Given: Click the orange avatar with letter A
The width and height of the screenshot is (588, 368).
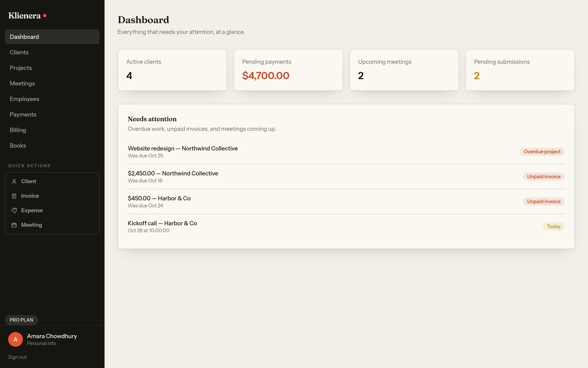Looking at the screenshot, I should coord(15,339).
